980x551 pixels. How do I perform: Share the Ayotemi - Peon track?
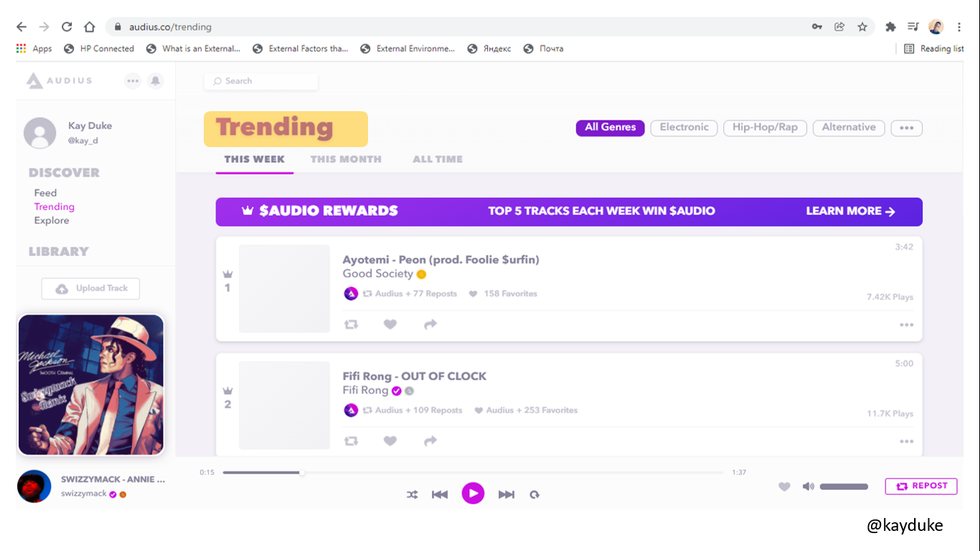click(x=430, y=324)
